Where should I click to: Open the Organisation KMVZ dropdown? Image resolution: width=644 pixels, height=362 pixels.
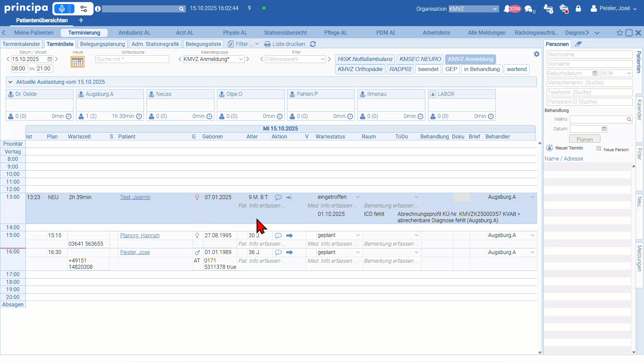coord(474,9)
